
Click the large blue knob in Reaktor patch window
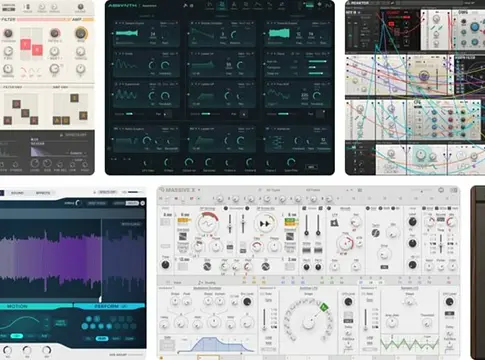point(475,28)
